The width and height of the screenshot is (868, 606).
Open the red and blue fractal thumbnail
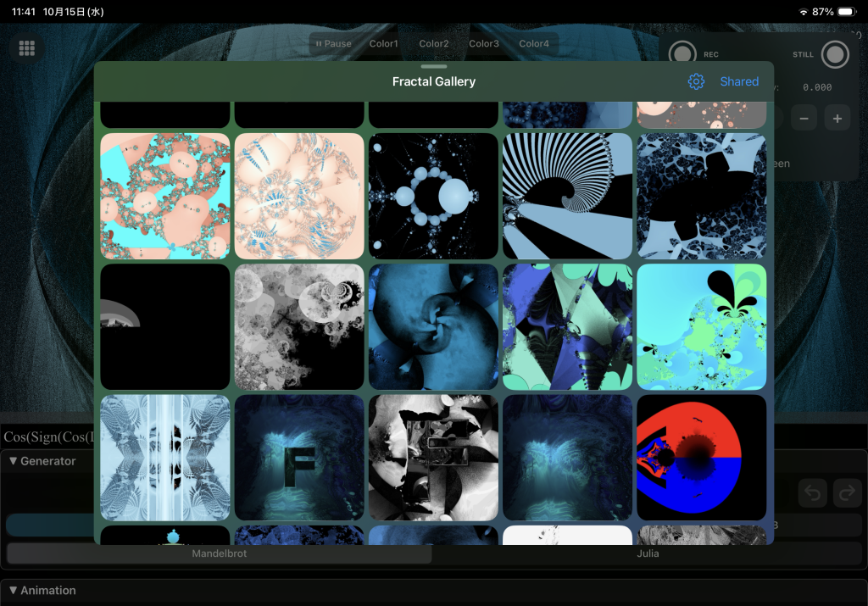701,457
